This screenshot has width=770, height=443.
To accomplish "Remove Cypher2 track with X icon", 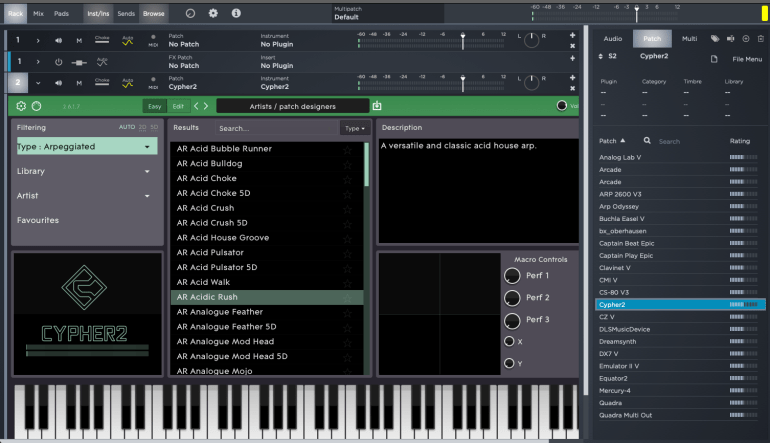I will 572,88.
